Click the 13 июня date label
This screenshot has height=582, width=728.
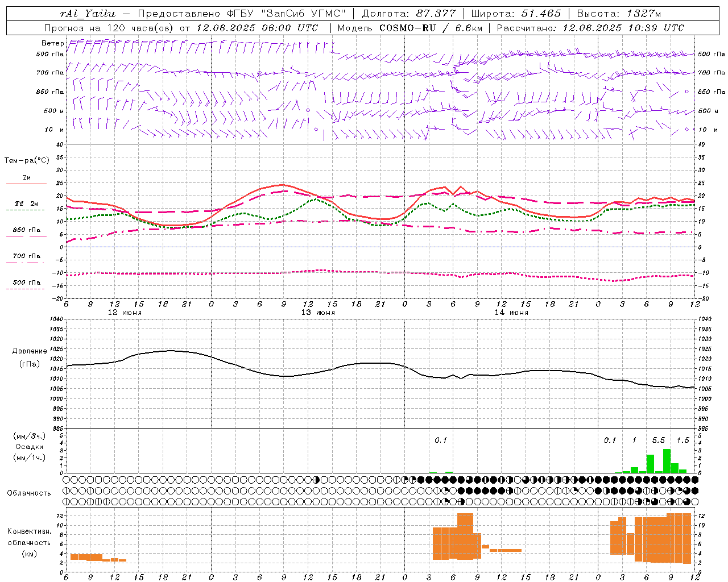318,313
